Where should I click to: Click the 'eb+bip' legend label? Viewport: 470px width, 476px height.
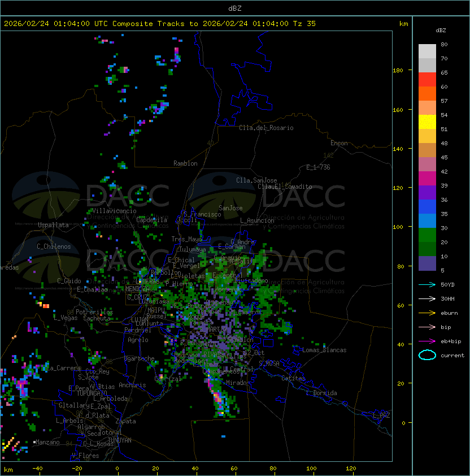pos(451,341)
